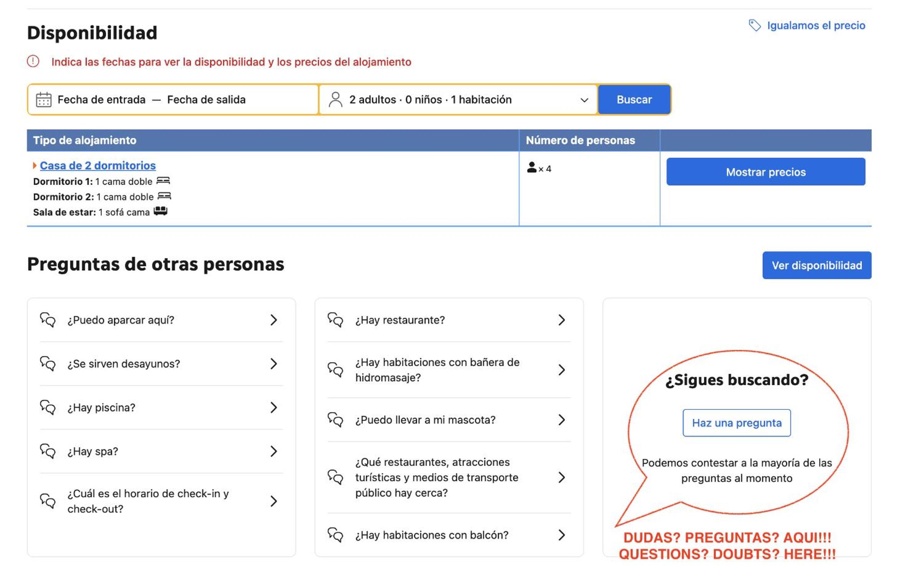Click the calendar icon in the date field
The height and width of the screenshot is (573, 924).
43,99
